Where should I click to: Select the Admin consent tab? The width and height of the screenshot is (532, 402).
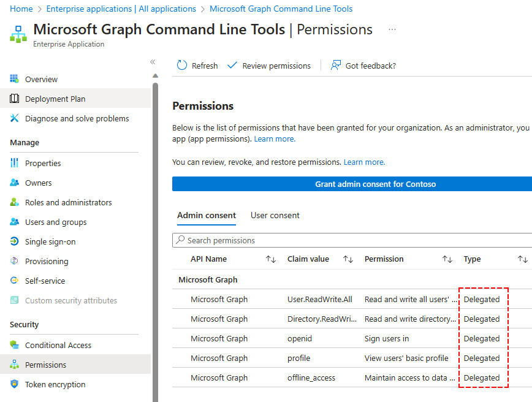click(207, 216)
